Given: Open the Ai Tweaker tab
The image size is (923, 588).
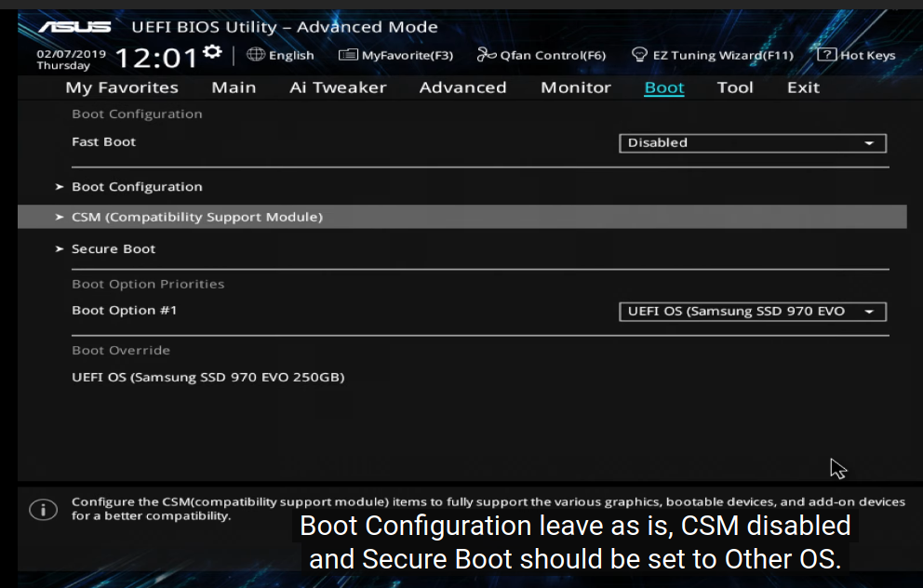Looking at the screenshot, I should pyautogui.click(x=338, y=87).
